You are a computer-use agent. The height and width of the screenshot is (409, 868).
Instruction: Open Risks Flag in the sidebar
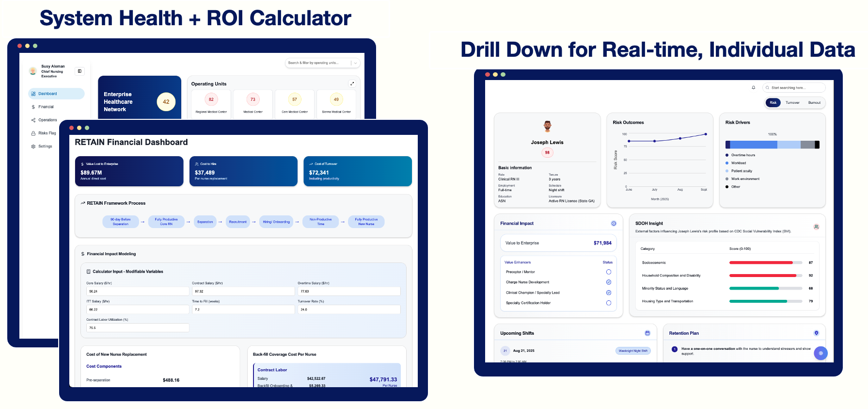tap(44, 133)
